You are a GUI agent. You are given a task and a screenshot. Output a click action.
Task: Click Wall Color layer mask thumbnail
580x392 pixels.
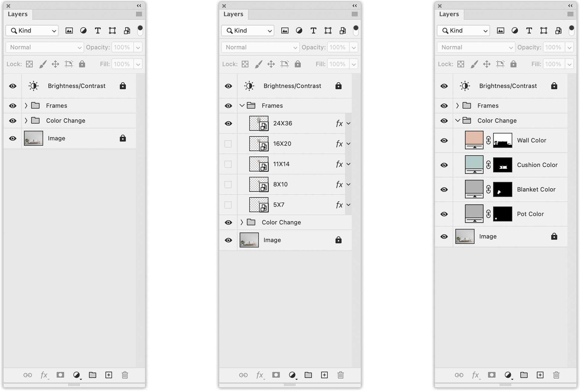(503, 140)
